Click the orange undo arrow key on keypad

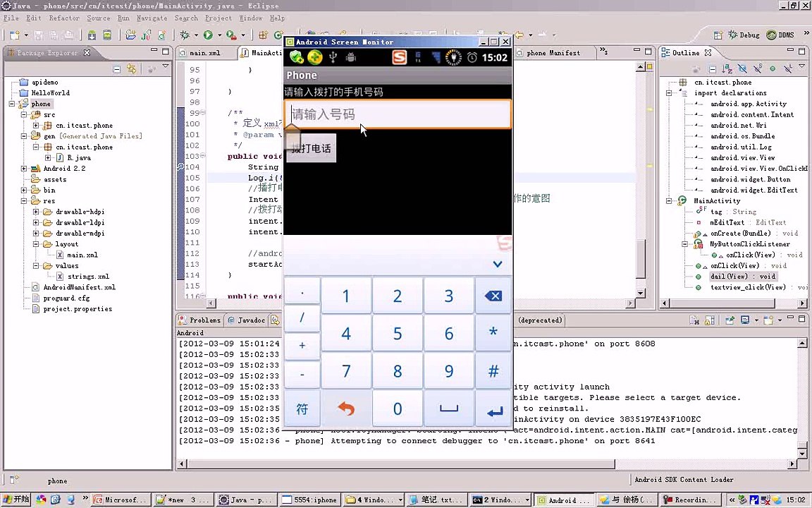tap(346, 409)
